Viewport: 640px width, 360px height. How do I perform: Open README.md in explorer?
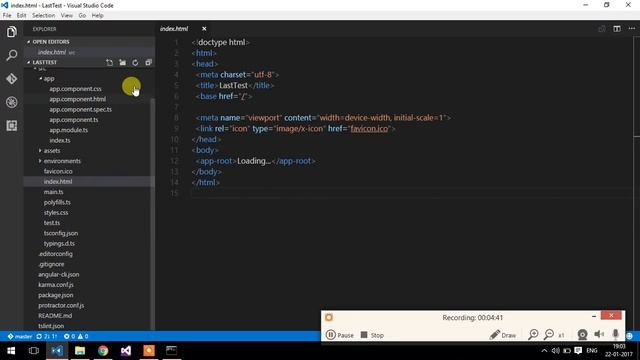(55, 316)
